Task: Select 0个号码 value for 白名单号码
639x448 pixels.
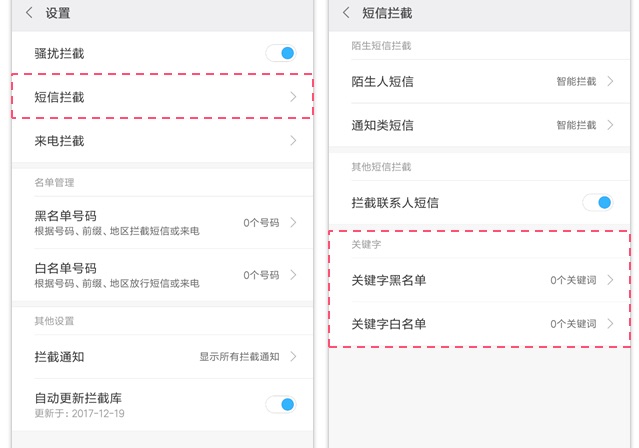Action: click(261, 275)
